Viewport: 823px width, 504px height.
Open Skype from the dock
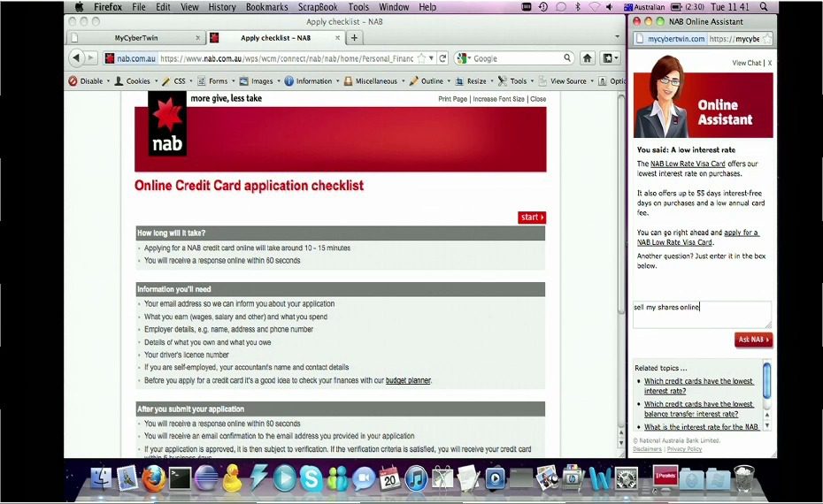tap(312, 478)
